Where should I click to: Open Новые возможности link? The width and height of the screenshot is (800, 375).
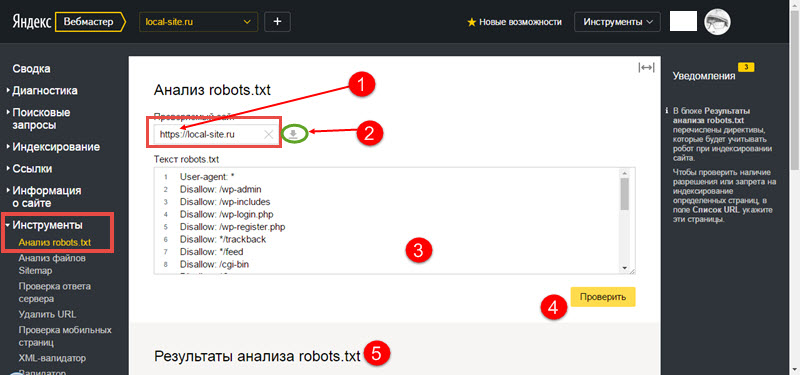click(x=520, y=22)
